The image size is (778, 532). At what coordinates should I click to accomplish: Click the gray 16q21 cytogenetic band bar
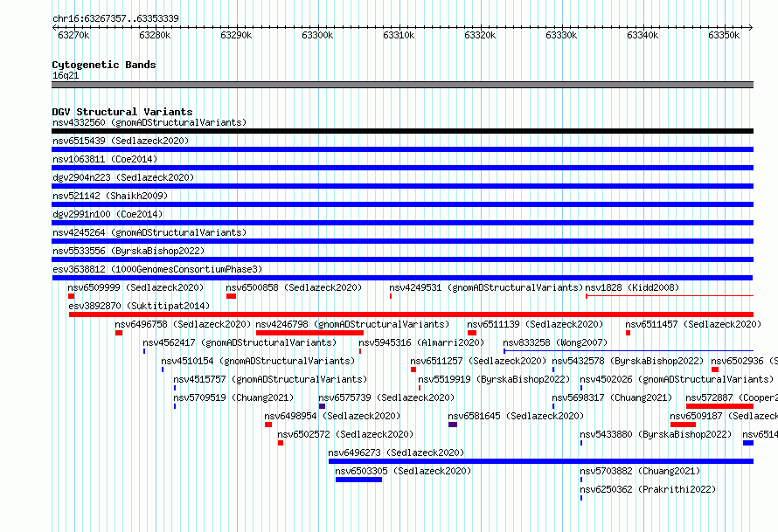point(402,85)
